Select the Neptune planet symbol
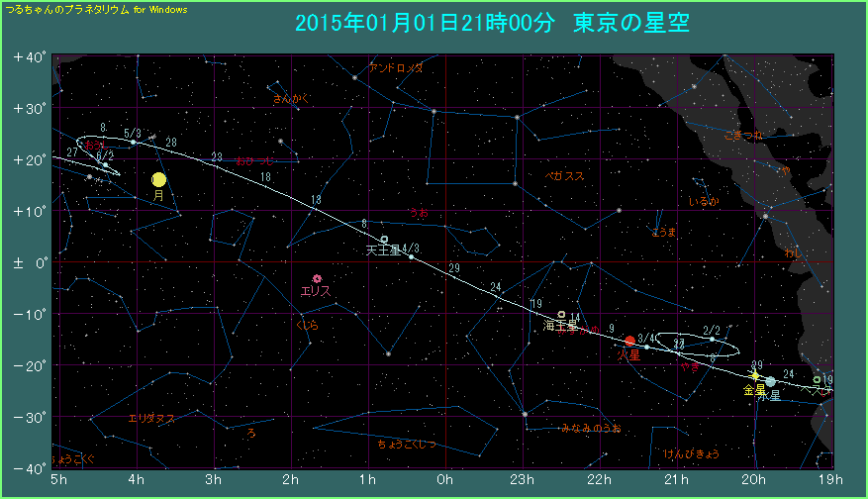Viewport: 868px width, 499px height. click(x=561, y=315)
